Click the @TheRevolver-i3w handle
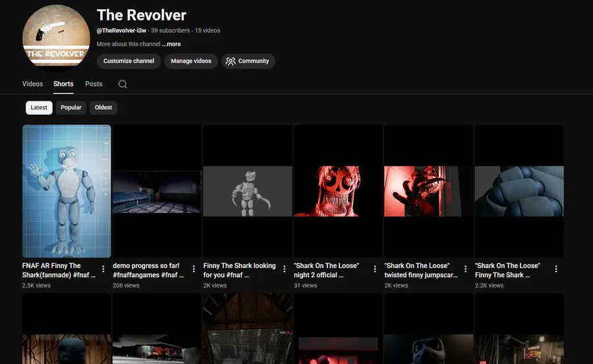The height and width of the screenshot is (364, 593). coord(121,31)
